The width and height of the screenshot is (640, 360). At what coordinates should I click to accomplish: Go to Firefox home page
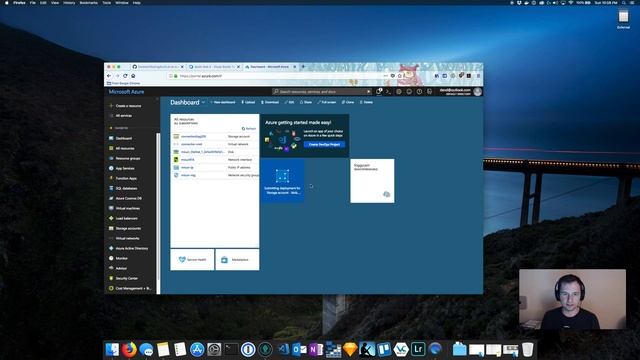[x=133, y=76]
